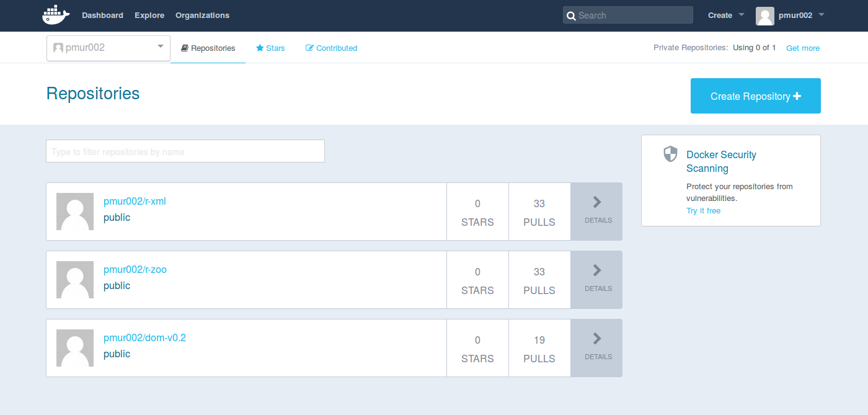Open the pmur002/dom-v0.2 repository link
Image resolution: width=868 pixels, height=415 pixels.
[144, 338]
